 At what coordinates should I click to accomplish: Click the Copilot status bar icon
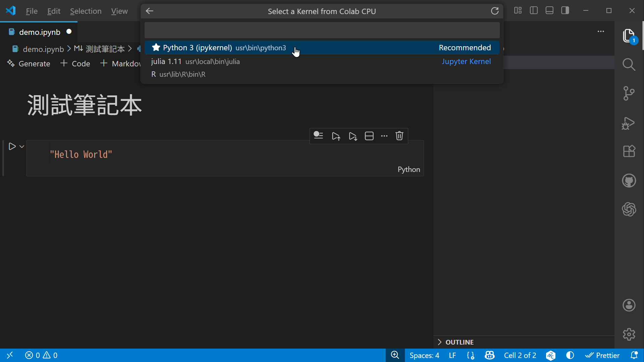click(x=490, y=355)
